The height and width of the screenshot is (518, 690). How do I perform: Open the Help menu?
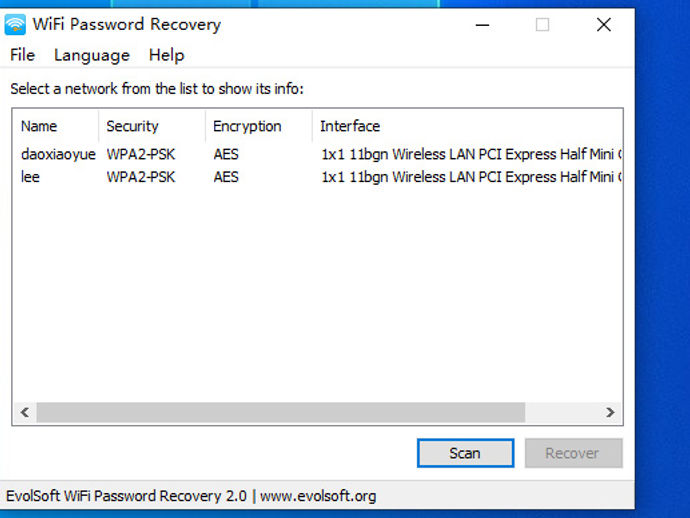[166, 55]
